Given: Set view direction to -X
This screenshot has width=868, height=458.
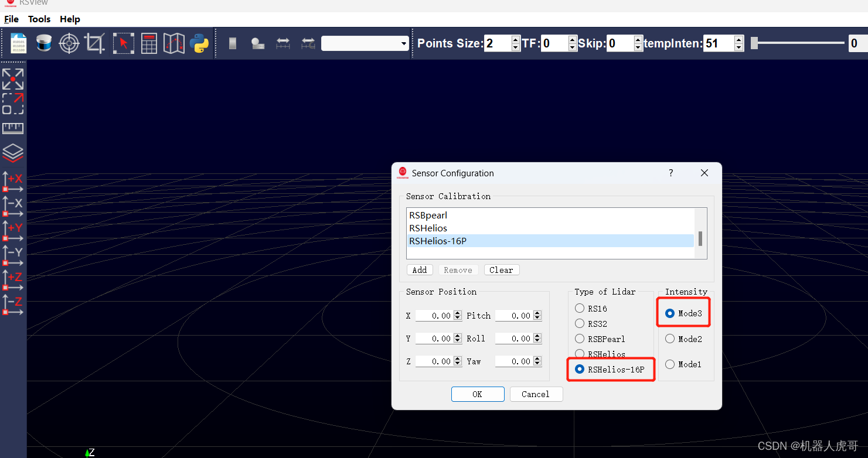Looking at the screenshot, I should pos(13,206).
